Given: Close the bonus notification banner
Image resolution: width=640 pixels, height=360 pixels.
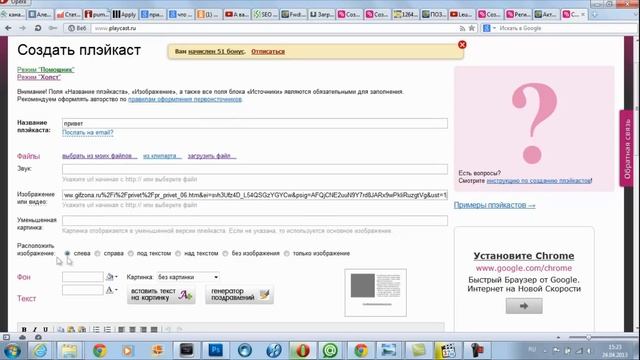Looking at the screenshot, I should point(462,44).
